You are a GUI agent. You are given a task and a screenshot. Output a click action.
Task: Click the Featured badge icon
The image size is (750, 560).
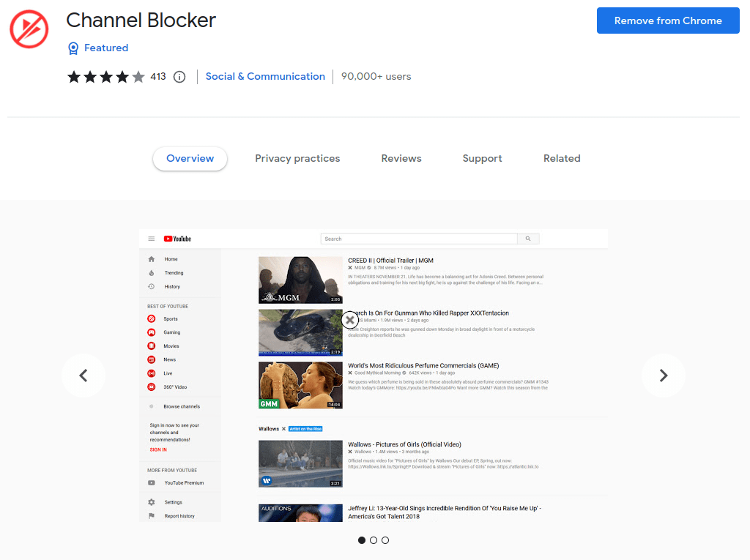click(x=73, y=48)
